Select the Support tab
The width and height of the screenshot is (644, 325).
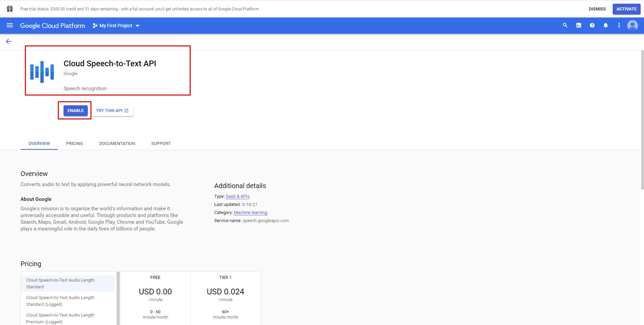tap(161, 143)
